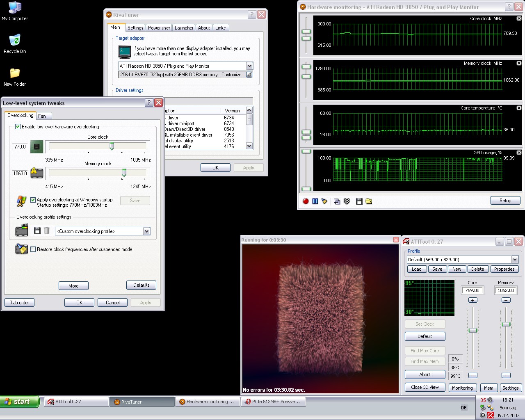Save overclocking profile with floppy disk icon
Screen dimensions: 525x420
(x=37, y=231)
